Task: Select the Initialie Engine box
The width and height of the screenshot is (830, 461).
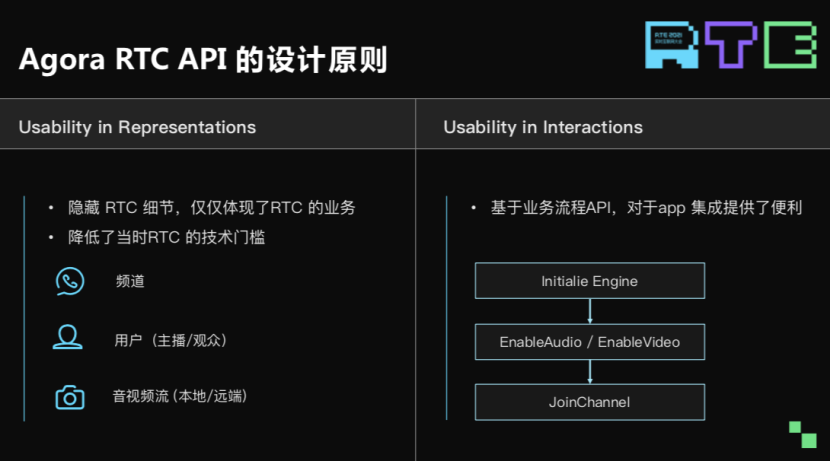Action: tap(590, 281)
